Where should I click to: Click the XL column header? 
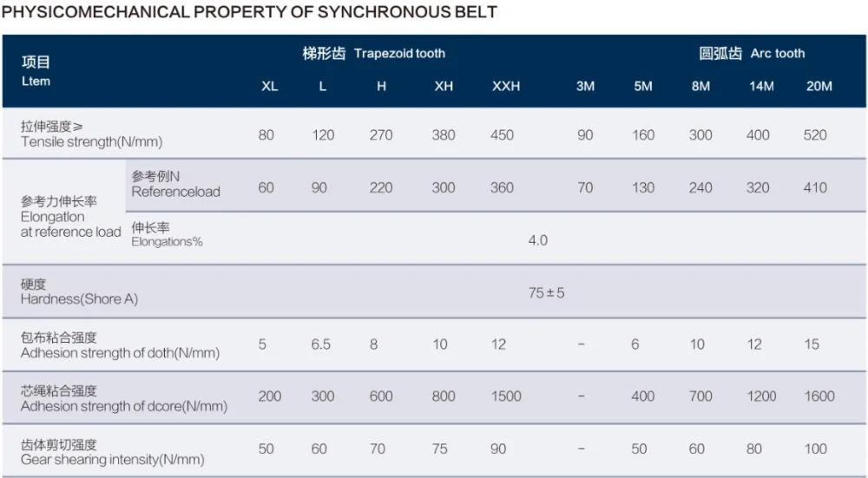point(269,87)
